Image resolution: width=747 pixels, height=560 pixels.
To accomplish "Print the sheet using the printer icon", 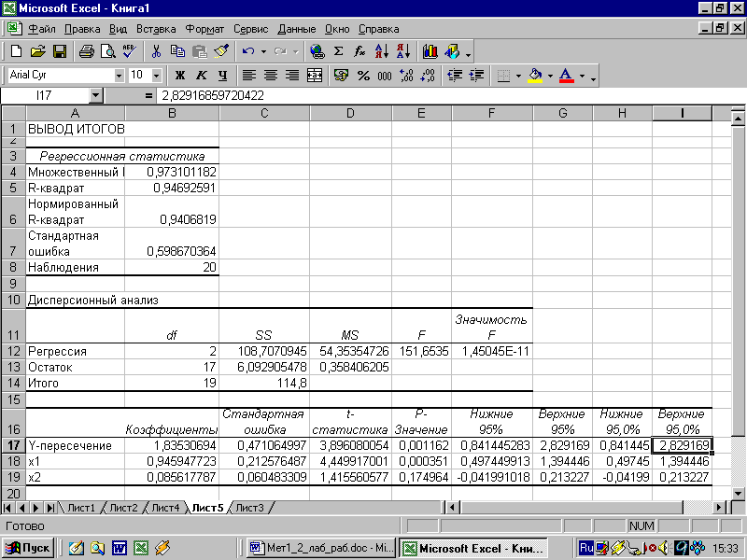I will (86, 51).
